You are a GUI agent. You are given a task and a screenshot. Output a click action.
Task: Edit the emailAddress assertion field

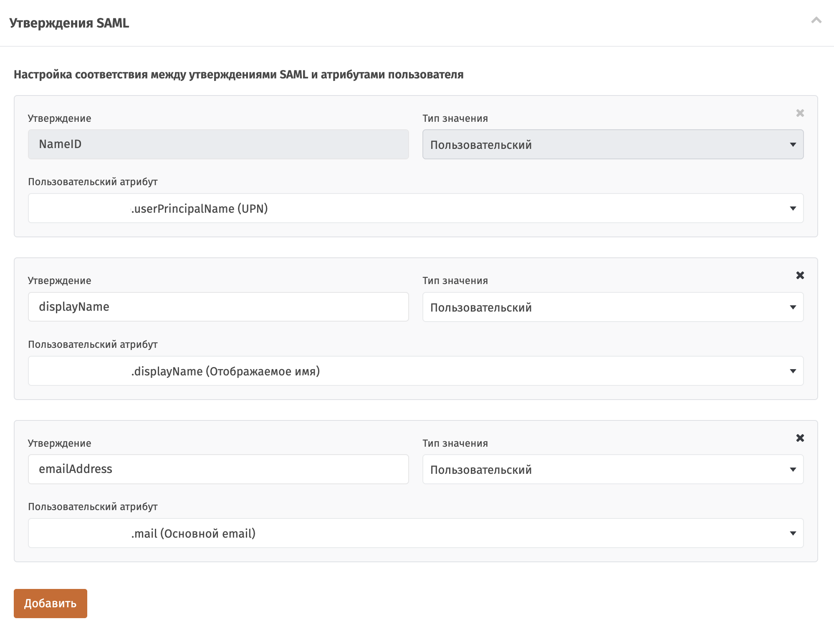pos(218,469)
